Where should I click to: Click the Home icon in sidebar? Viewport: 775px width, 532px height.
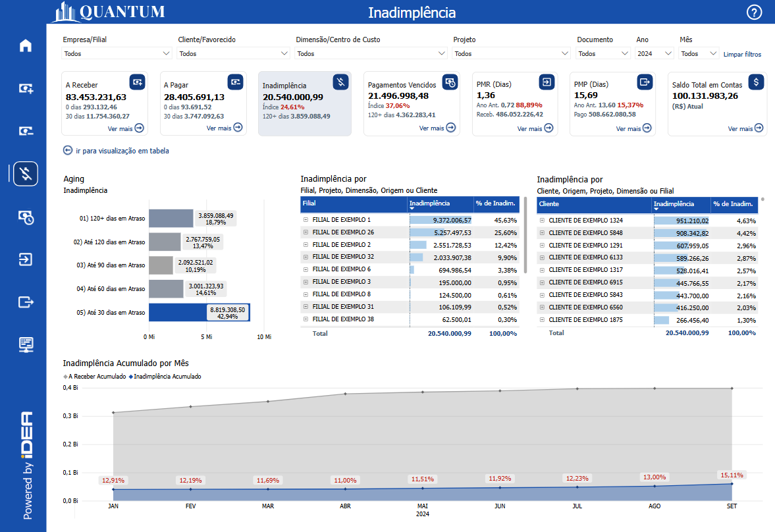click(26, 45)
